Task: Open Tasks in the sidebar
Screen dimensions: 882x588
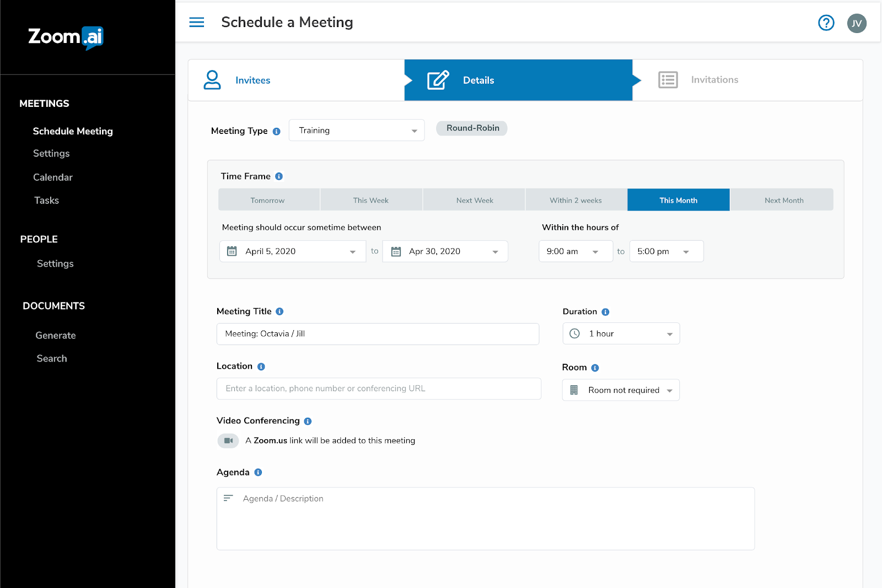Action: [46, 201]
